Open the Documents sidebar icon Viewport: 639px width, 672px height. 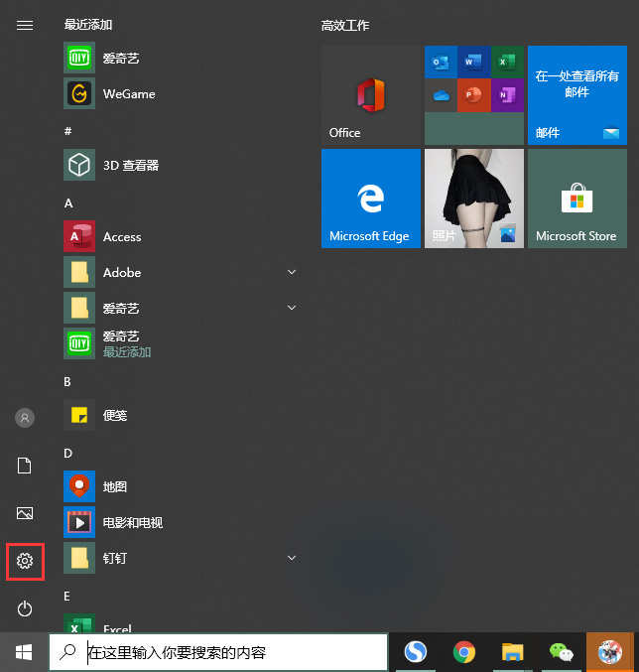pos(25,466)
